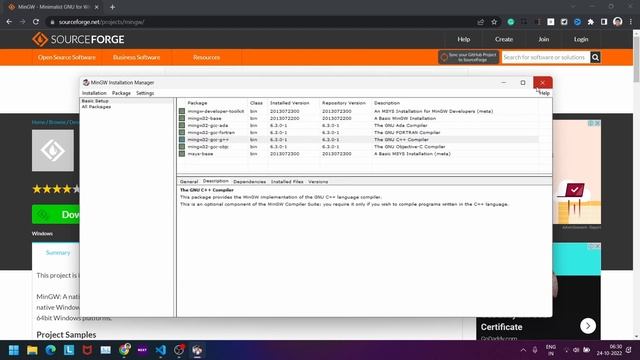Viewport: 640px width, 360px height.
Task: Open the Package menu in MinGW manager
Action: point(121,93)
